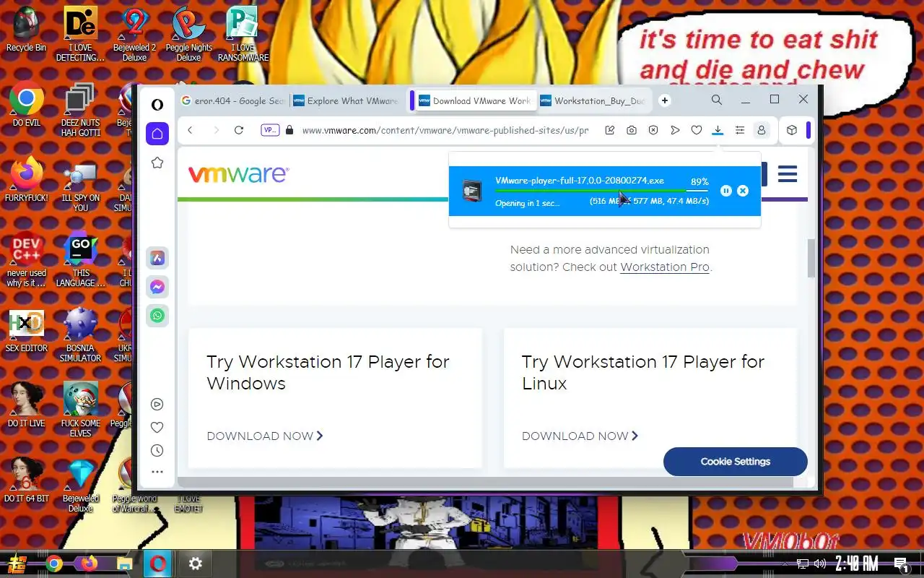Toggle the downloads toolbar icon

click(718, 130)
